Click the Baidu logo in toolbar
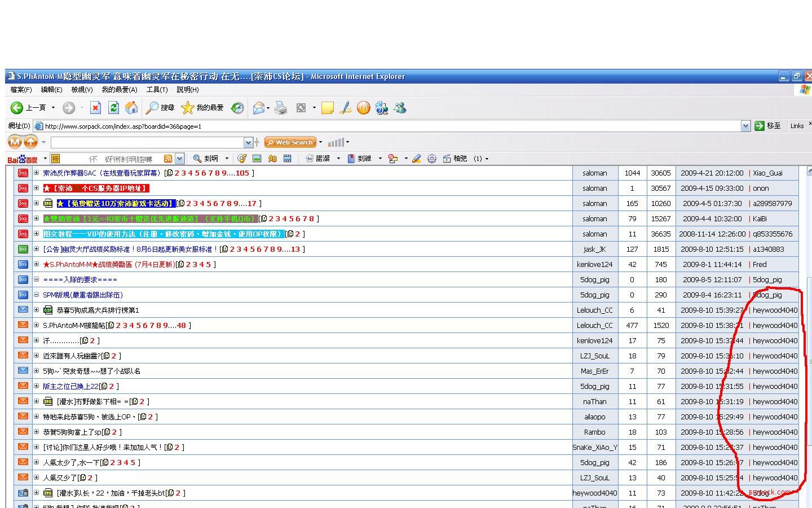The height and width of the screenshot is (508, 812). 22,159
